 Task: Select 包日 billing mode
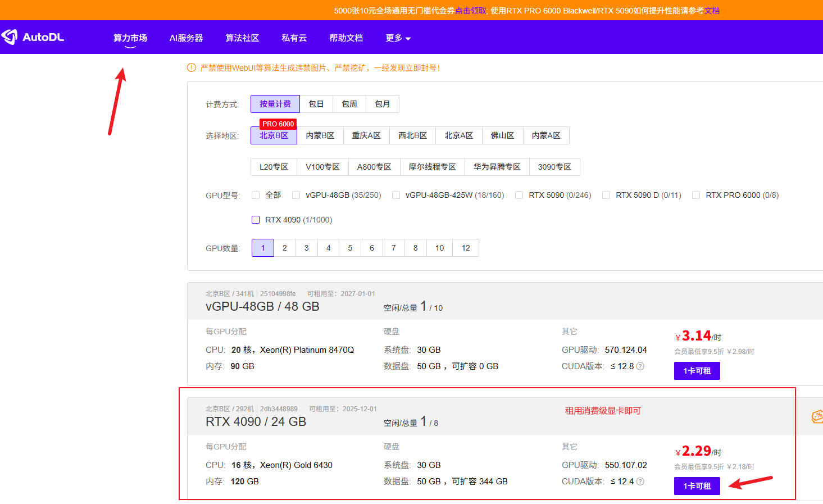[316, 104]
